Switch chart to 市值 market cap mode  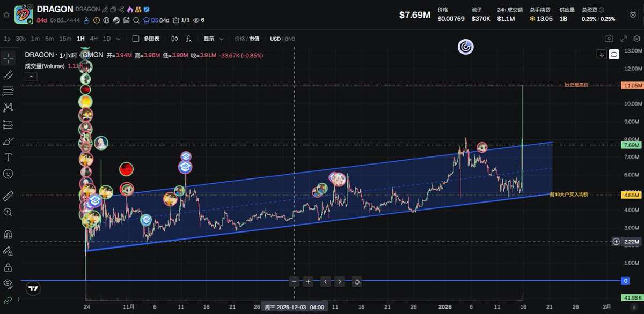click(254, 39)
